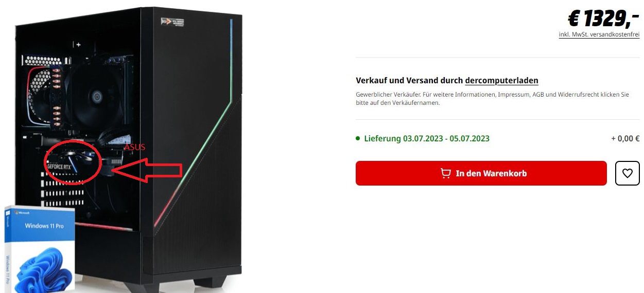The height and width of the screenshot is (293, 644).
Task: Click the "Verkauf und Versand durch" heading
Action: click(409, 81)
